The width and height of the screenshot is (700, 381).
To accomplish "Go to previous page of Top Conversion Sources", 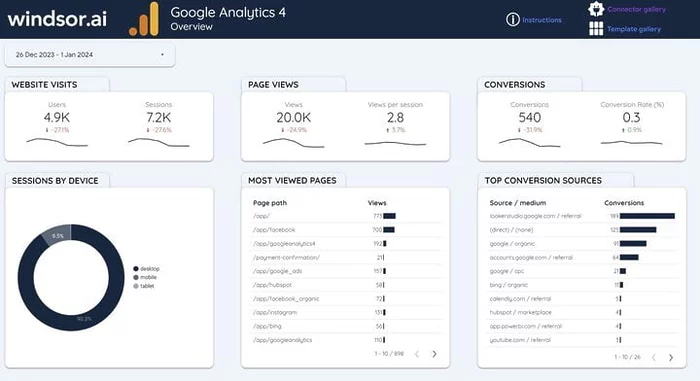I will coord(654,357).
